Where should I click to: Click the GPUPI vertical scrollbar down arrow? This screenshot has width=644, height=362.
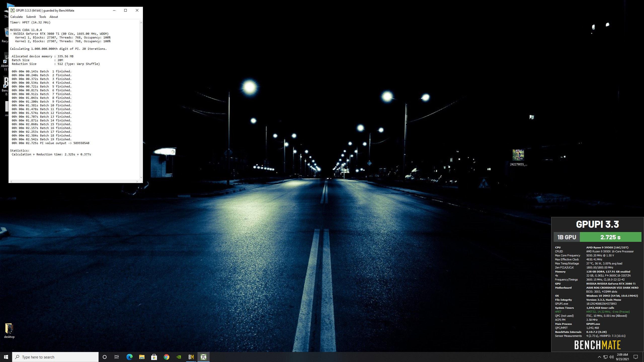(x=141, y=177)
